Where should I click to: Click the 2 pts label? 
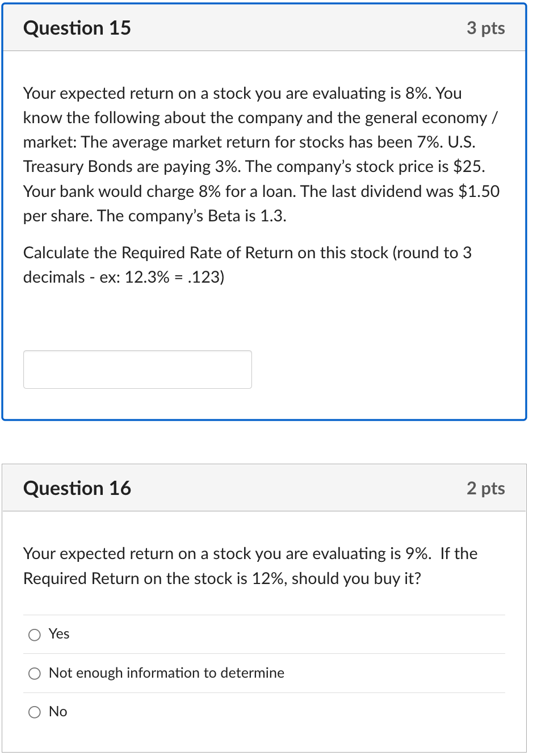pyautogui.click(x=485, y=488)
